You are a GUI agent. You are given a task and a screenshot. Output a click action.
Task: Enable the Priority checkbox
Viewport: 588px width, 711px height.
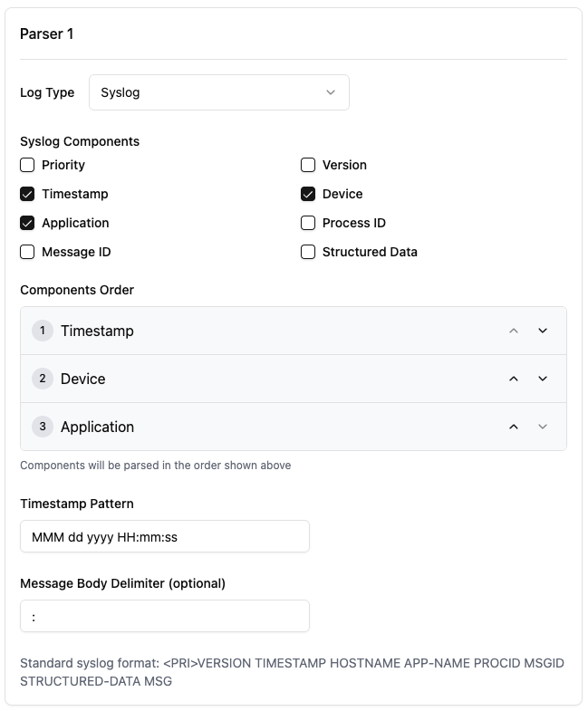pyautogui.click(x=28, y=165)
